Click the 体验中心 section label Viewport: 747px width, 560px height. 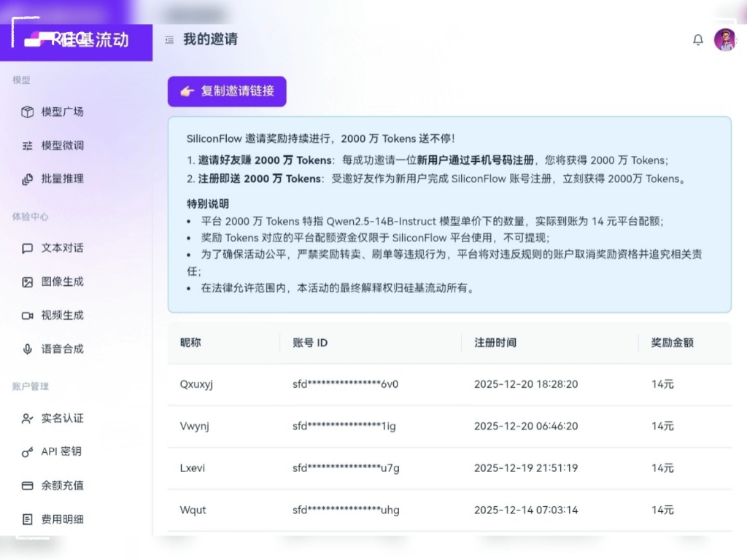31,217
